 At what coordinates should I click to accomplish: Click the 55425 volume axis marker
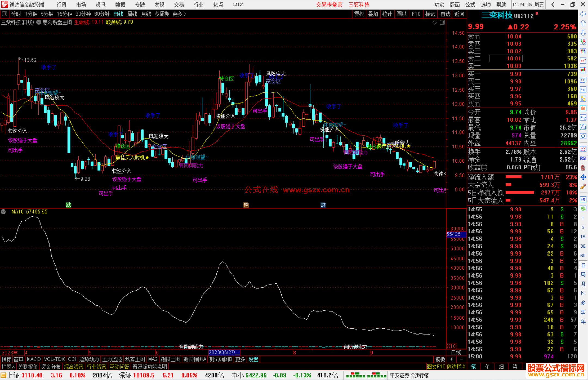454,234
